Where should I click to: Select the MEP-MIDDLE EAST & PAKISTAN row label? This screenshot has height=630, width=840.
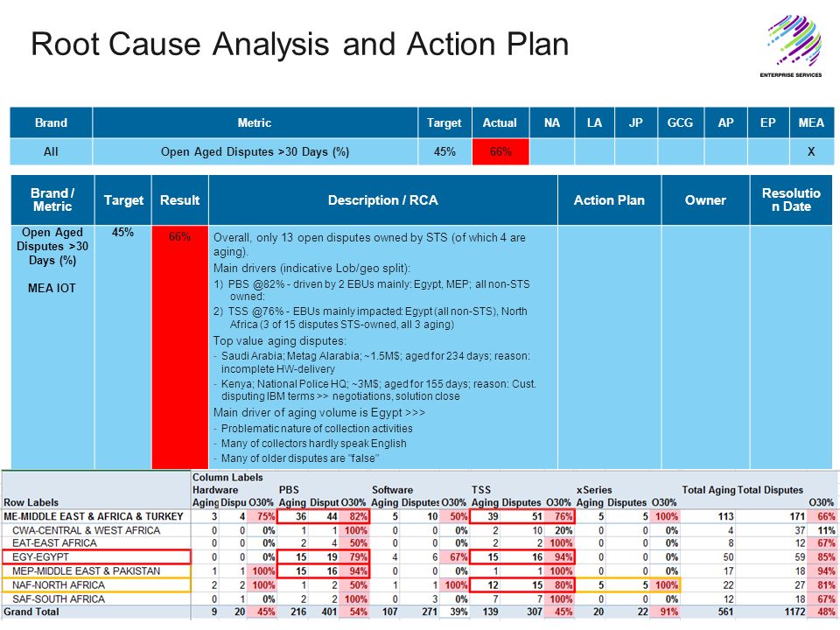click(x=87, y=571)
